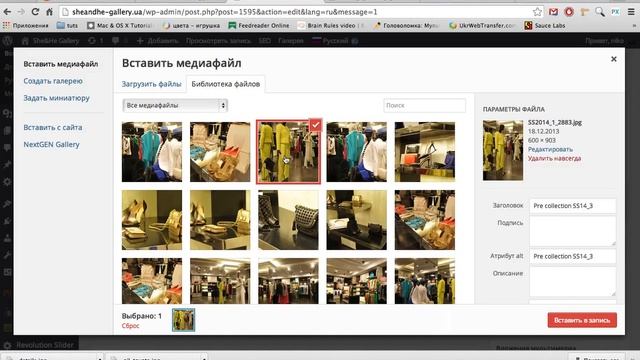Image resolution: width=640 pixels, height=360 pixels.
Task: Open the browser home page icon
Action: click(49, 12)
